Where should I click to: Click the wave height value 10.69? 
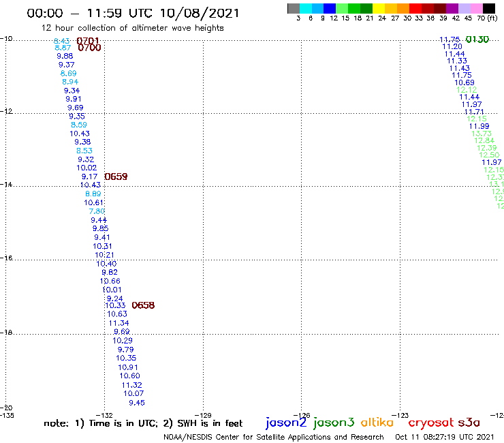pyautogui.click(x=464, y=82)
